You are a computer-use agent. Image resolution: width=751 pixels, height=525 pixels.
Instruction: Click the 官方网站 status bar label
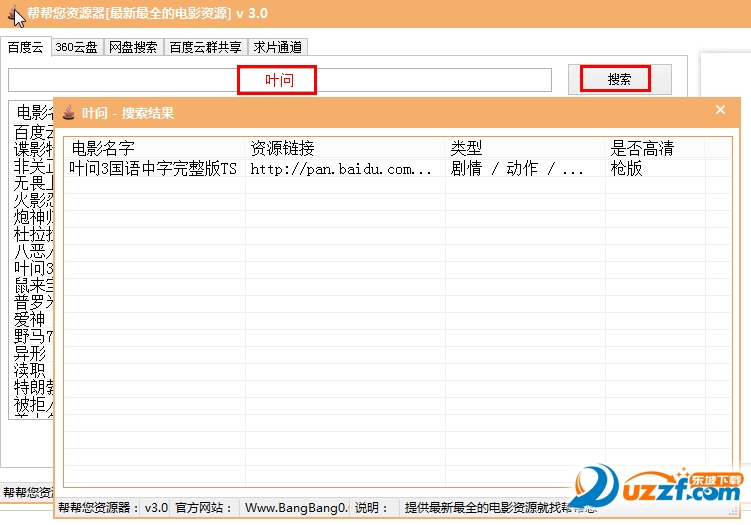pyautogui.click(x=204, y=508)
